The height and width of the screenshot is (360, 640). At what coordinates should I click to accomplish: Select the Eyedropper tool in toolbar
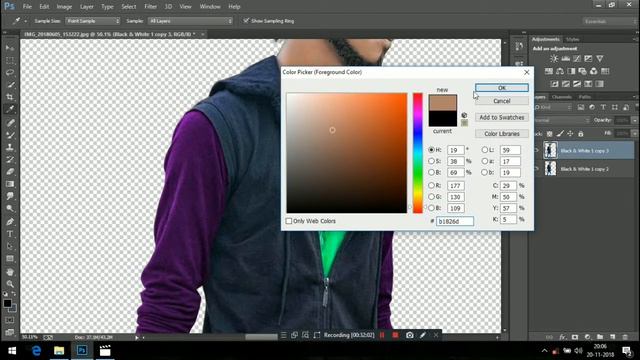click(10, 109)
